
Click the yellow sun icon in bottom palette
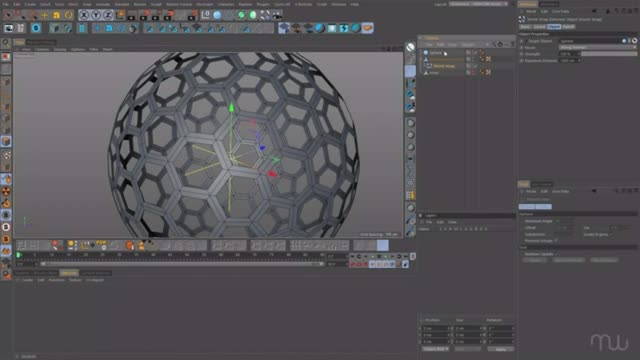71,245
